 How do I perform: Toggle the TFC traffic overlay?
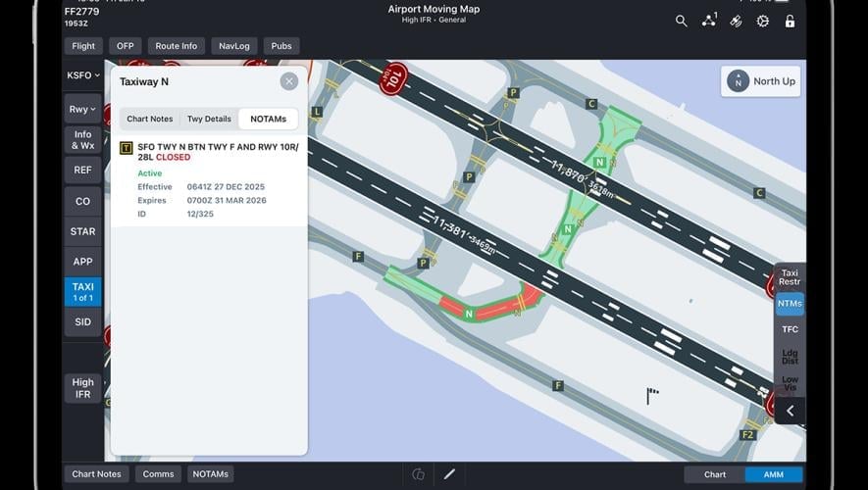click(790, 329)
